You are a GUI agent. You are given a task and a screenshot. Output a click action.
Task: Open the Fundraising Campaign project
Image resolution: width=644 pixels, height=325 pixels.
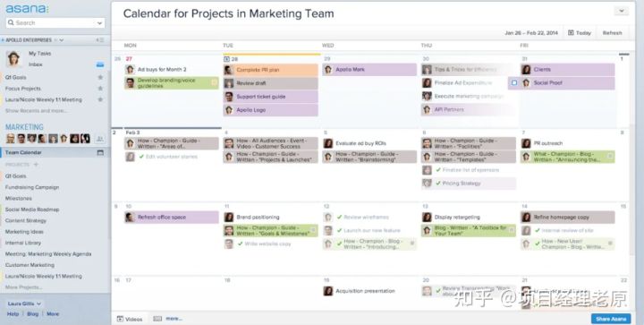point(32,187)
